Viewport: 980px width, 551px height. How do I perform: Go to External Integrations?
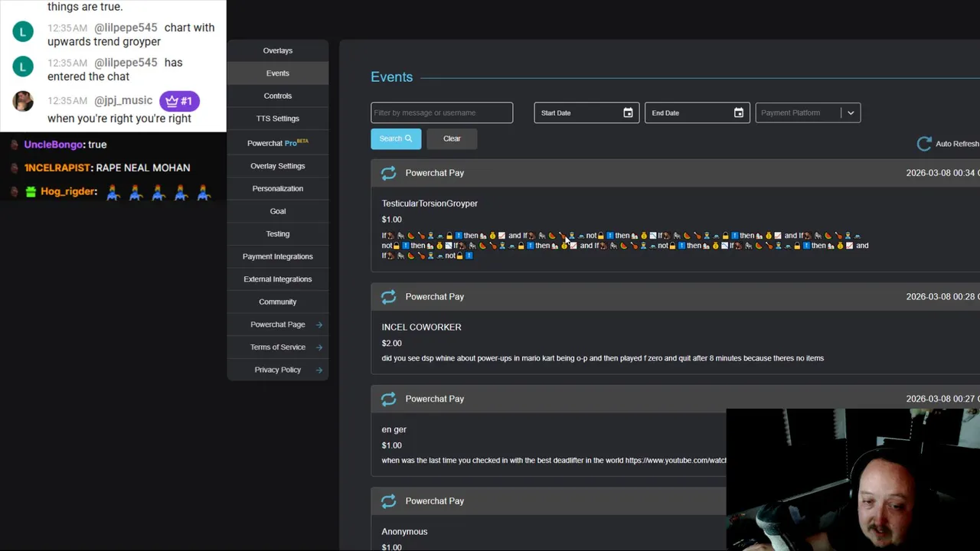pyautogui.click(x=278, y=279)
